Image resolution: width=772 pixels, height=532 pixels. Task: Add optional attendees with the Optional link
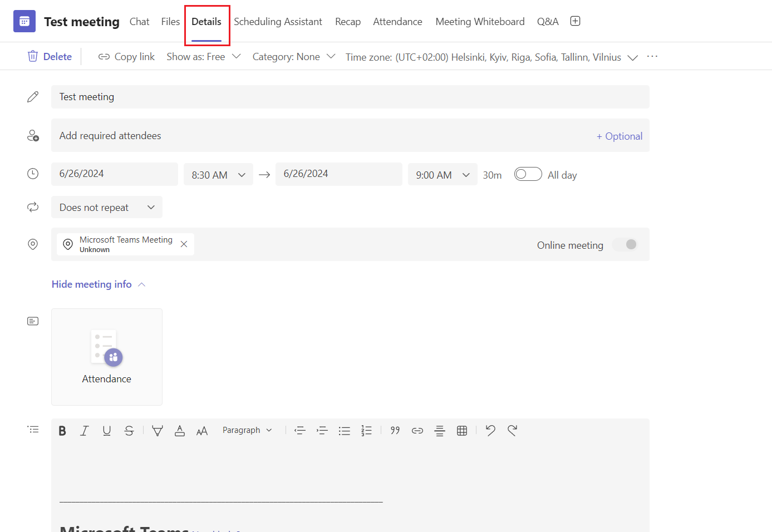tap(619, 135)
